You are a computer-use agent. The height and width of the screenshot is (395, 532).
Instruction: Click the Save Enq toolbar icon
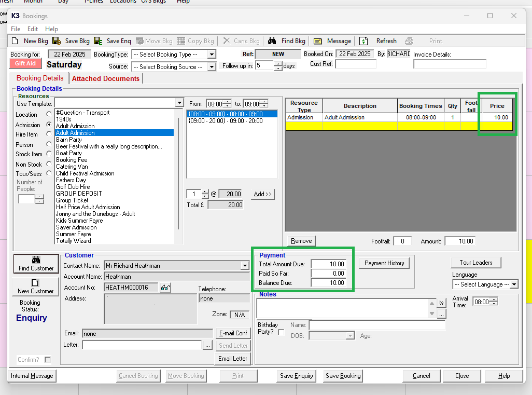click(x=98, y=41)
